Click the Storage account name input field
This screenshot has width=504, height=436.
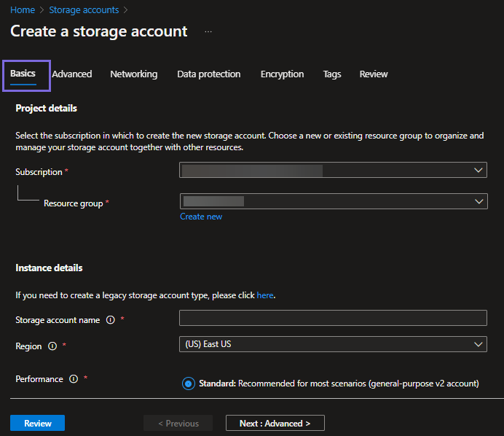333,318
